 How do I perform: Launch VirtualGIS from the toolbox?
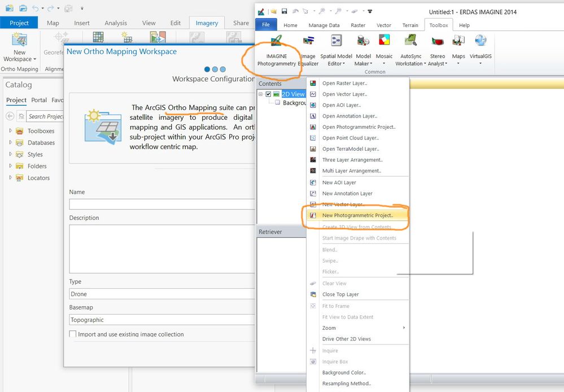480,51
